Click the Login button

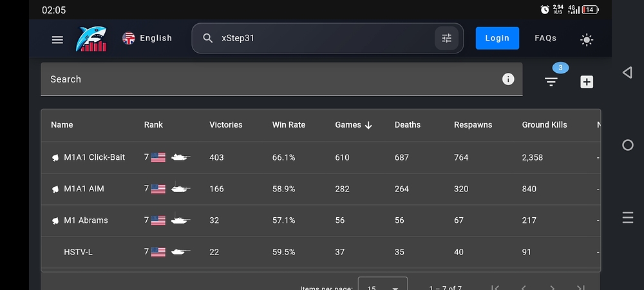[497, 38]
